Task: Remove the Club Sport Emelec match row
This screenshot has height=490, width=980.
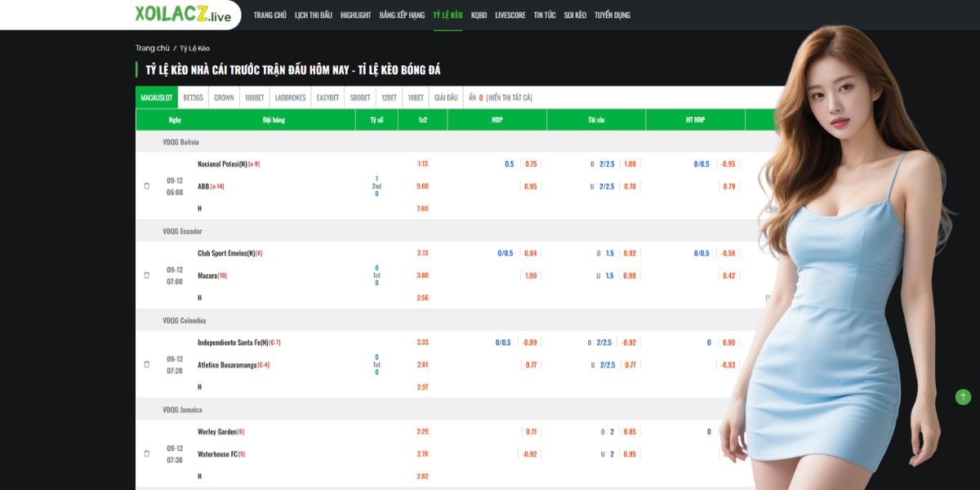Action: click(147, 275)
